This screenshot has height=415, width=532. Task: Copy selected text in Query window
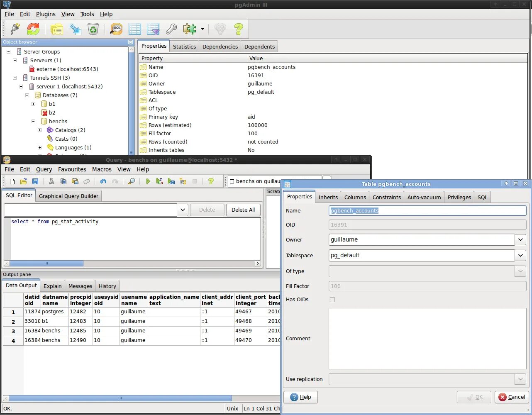pos(63,181)
